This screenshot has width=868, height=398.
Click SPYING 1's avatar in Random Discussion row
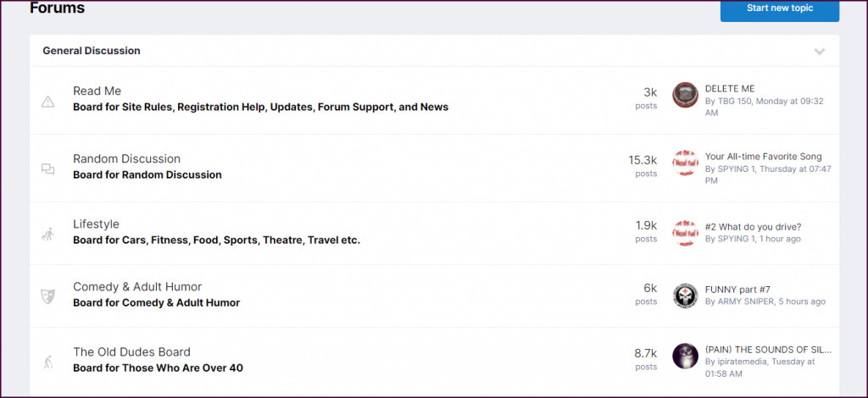[685, 163]
